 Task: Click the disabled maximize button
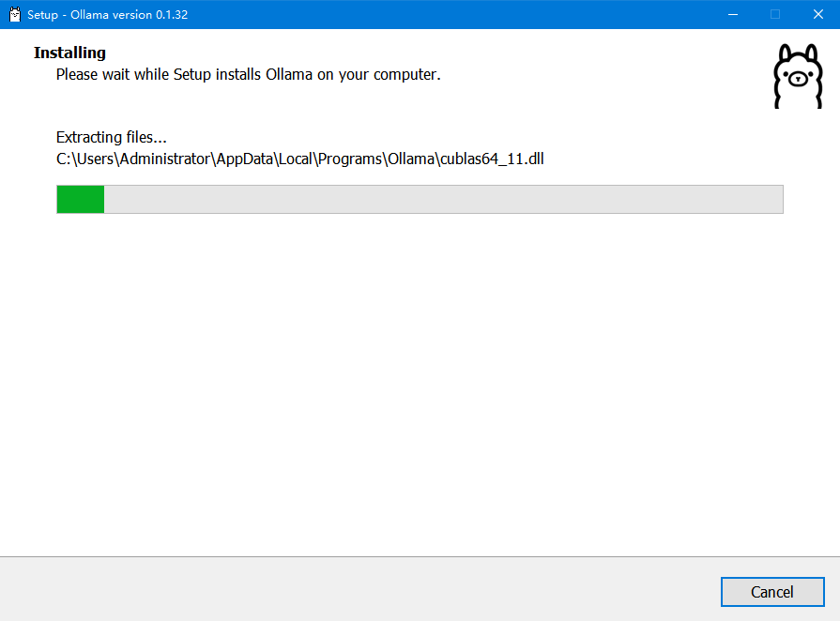click(775, 14)
